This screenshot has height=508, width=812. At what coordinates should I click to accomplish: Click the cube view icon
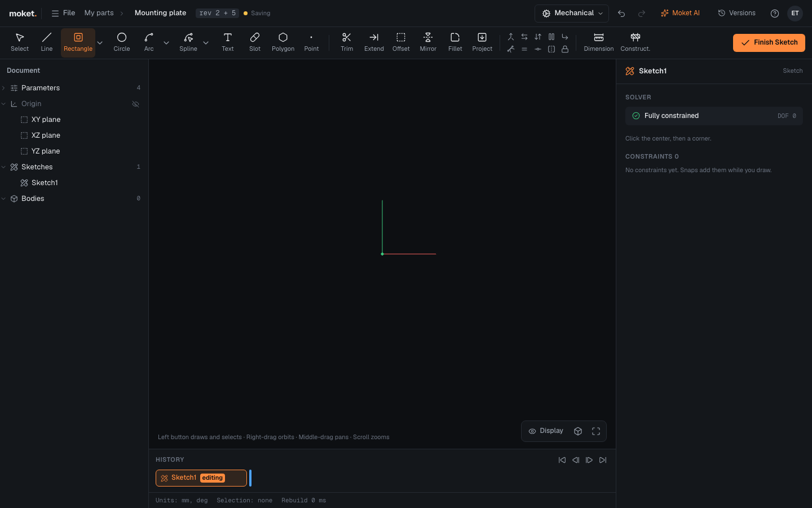[x=578, y=431]
